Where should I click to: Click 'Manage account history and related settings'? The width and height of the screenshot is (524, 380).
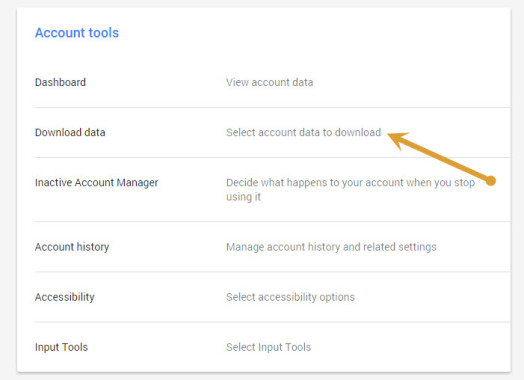tap(331, 247)
